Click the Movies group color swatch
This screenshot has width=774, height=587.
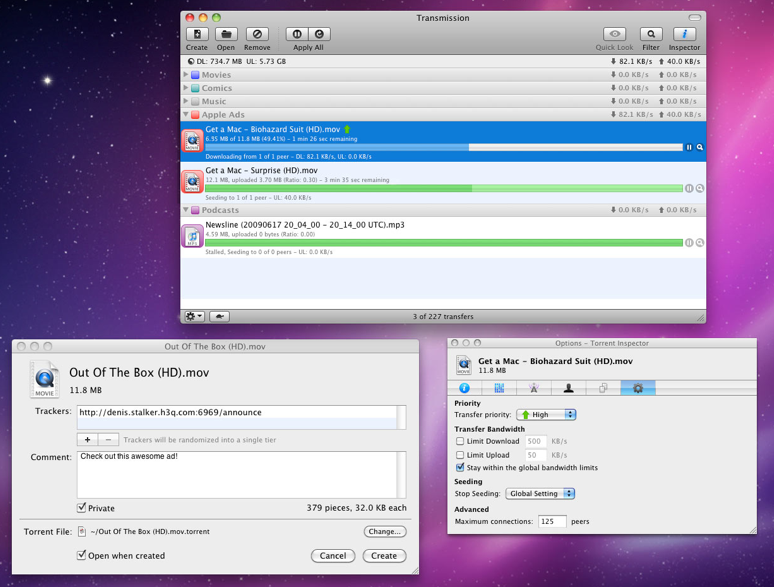[x=195, y=75]
